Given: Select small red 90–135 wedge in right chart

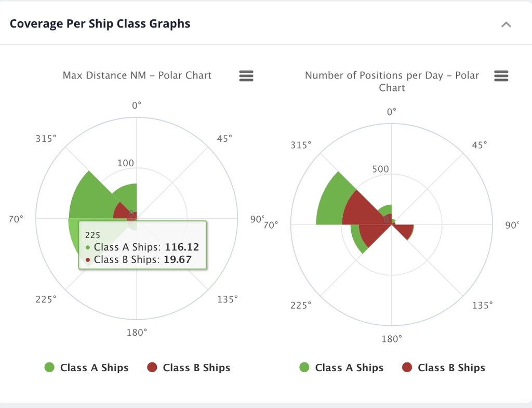Looking at the screenshot, I should click(404, 230).
